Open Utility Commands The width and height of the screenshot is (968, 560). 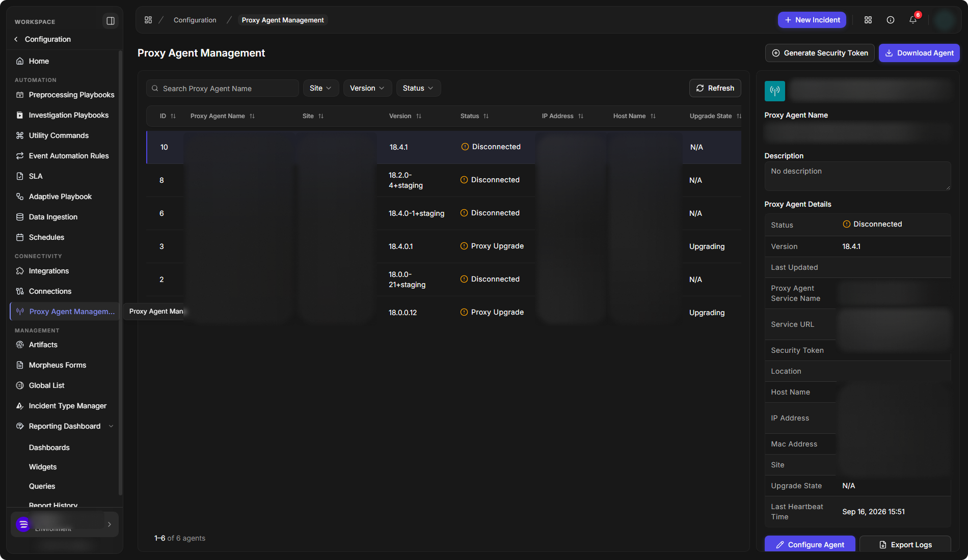64,135
